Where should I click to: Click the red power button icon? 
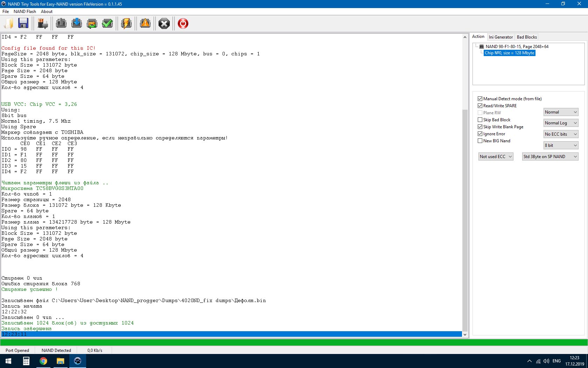point(183,23)
